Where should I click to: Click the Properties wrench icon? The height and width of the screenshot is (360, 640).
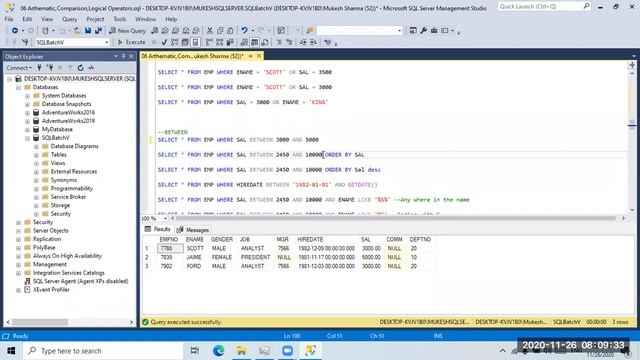pyautogui.click(x=423, y=31)
